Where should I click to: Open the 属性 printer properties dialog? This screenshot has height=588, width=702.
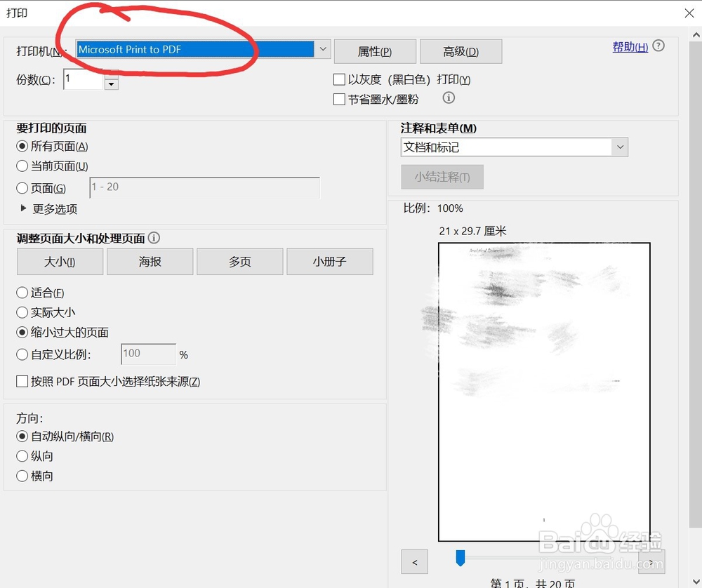click(375, 51)
